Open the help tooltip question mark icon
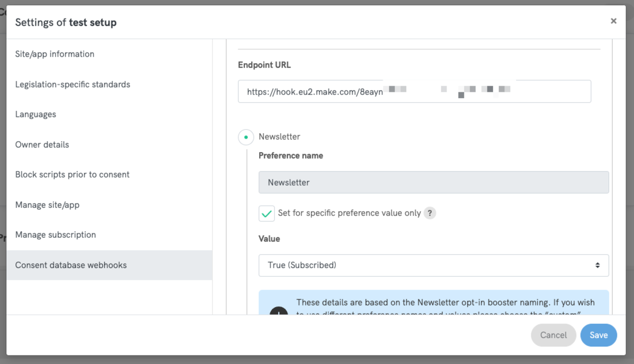The width and height of the screenshot is (634, 364). point(429,212)
